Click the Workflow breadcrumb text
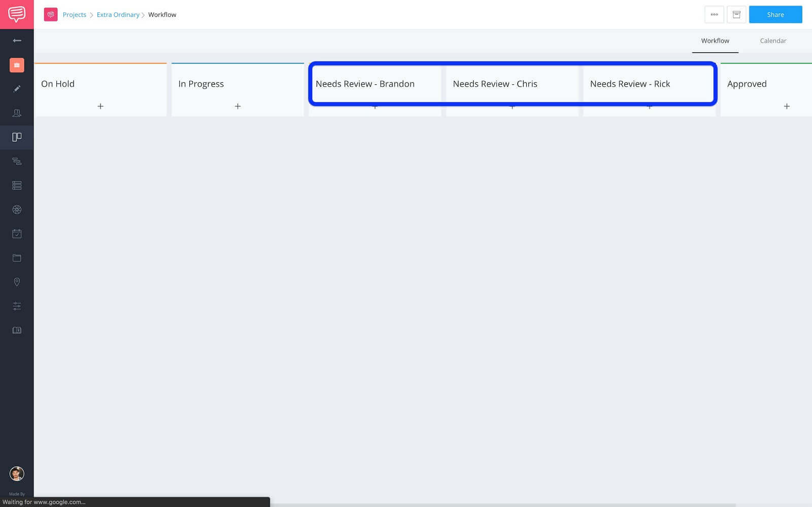Image resolution: width=812 pixels, height=507 pixels. 162,15
